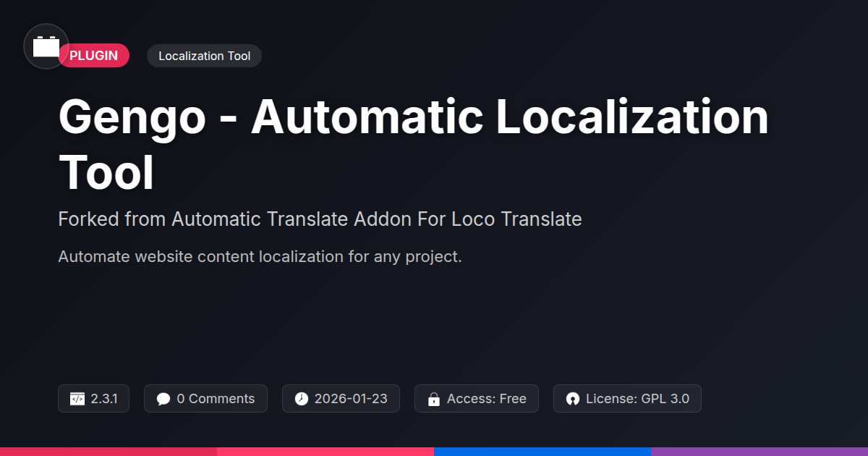Image resolution: width=868 pixels, height=456 pixels.
Task: Open the 0 Comments label
Action: pyautogui.click(x=216, y=399)
